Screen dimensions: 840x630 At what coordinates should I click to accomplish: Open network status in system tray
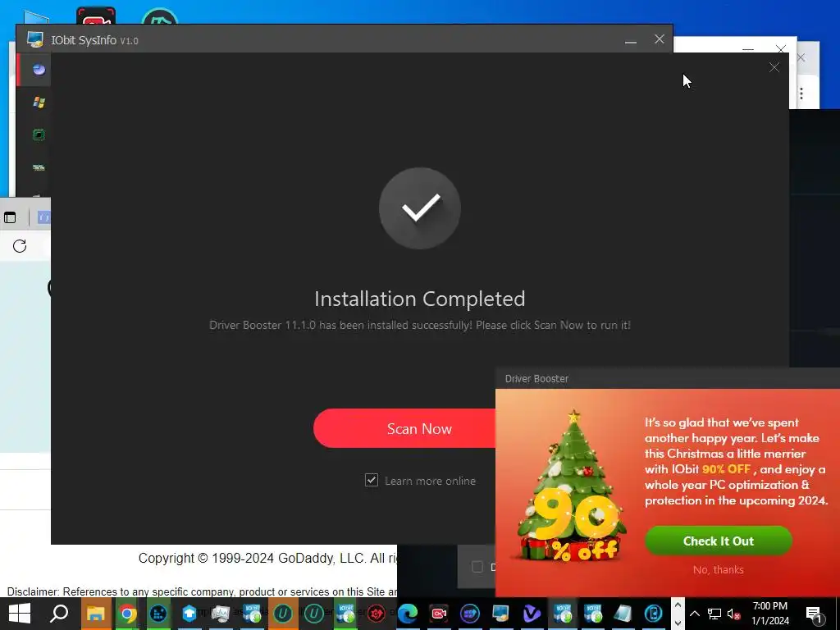pos(714,614)
